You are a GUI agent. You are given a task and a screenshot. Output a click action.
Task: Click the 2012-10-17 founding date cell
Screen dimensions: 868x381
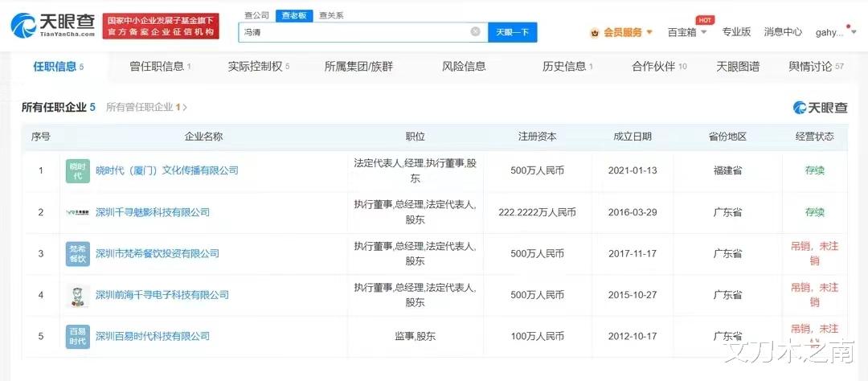(633, 336)
